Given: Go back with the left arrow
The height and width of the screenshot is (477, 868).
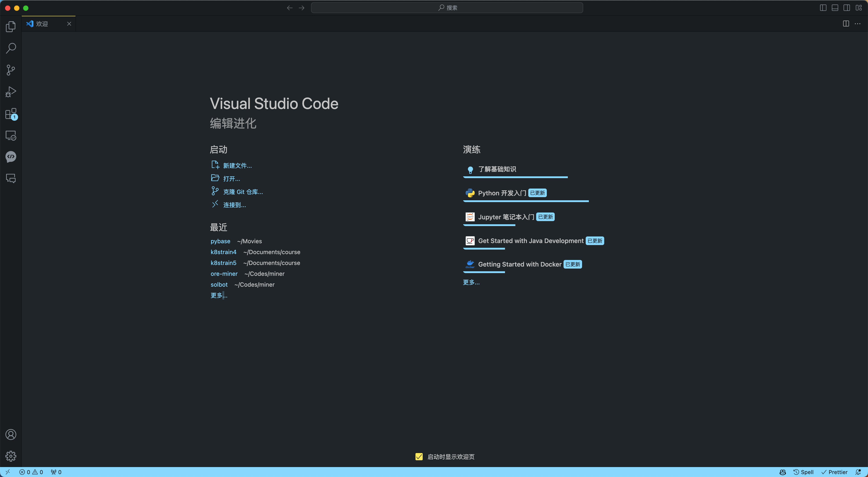Looking at the screenshot, I should pyautogui.click(x=289, y=8).
